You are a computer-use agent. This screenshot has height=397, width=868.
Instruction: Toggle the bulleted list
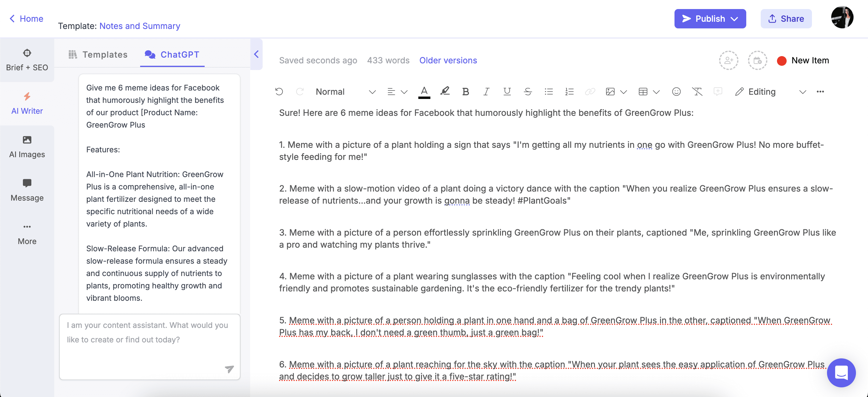[549, 92]
